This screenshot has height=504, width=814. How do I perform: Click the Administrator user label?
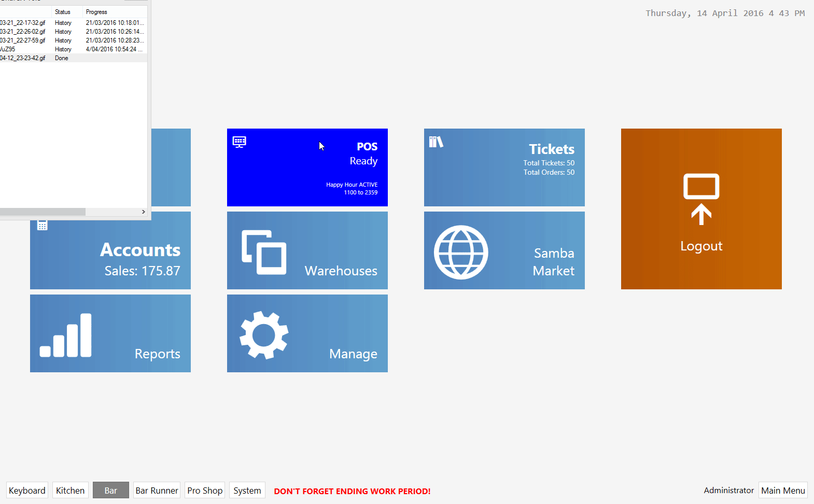click(x=728, y=491)
